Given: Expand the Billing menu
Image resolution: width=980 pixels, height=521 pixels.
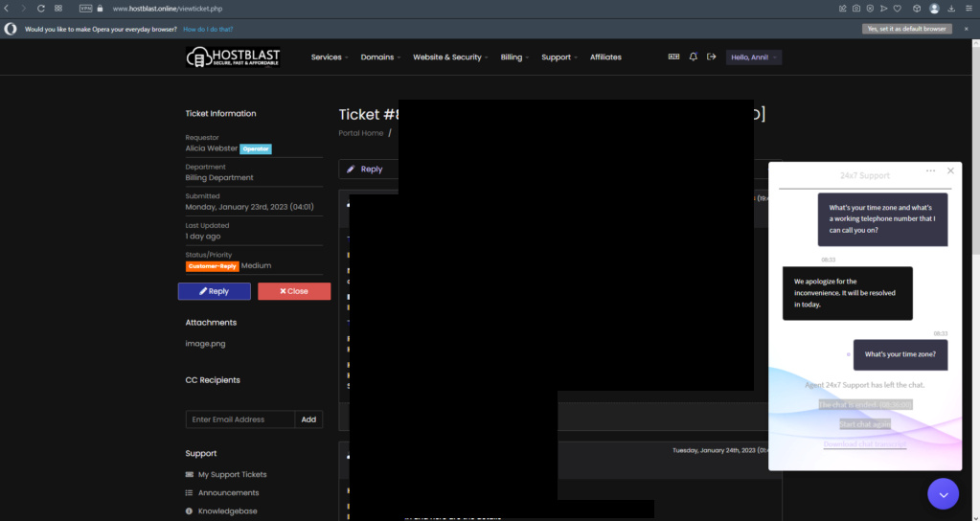Looking at the screenshot, I should pyautogui.click(x=514, y=57).
